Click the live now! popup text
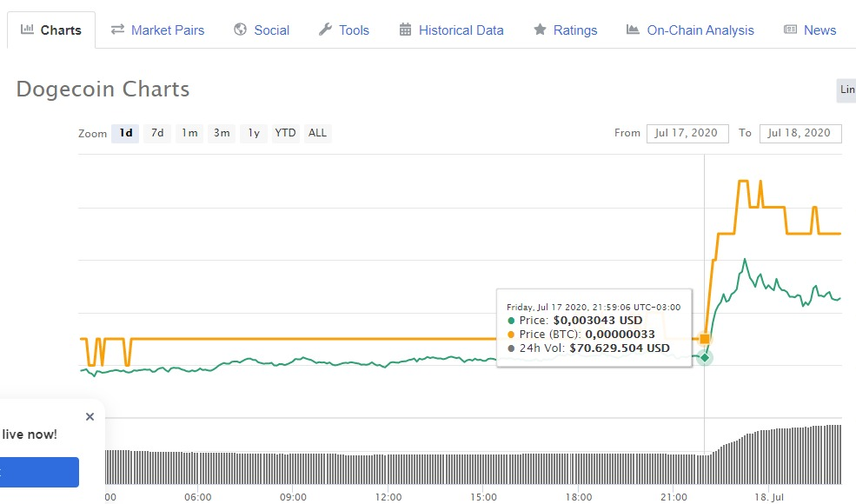 point(30,434)
